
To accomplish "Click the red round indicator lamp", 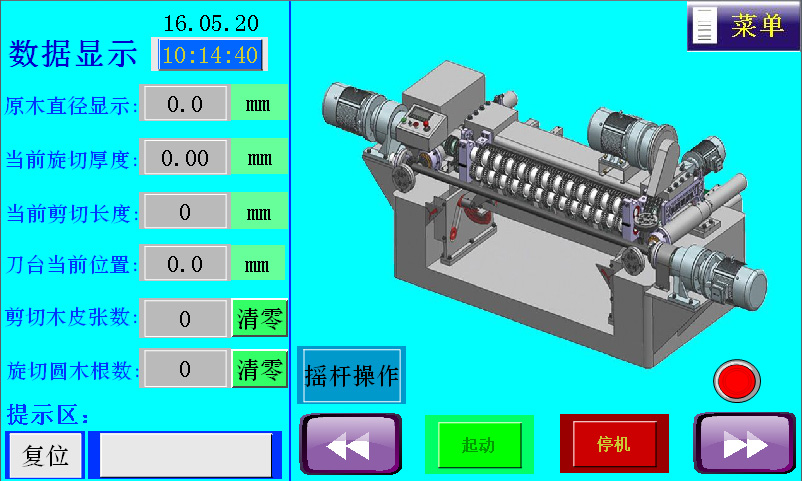I will tap(737, 381).
